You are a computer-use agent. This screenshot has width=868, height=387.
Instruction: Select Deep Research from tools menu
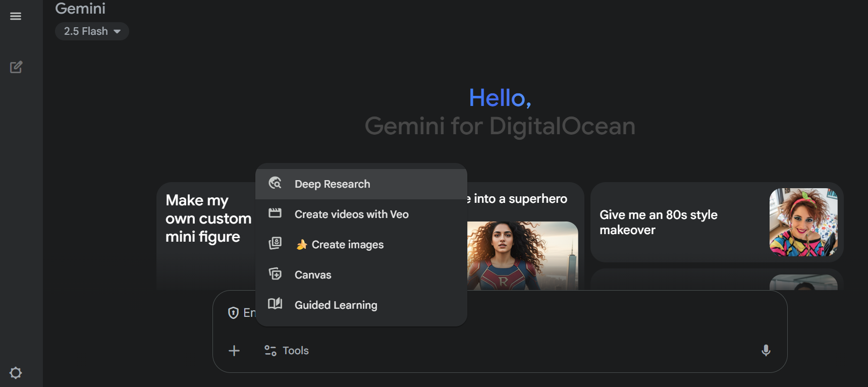point(332,184)
